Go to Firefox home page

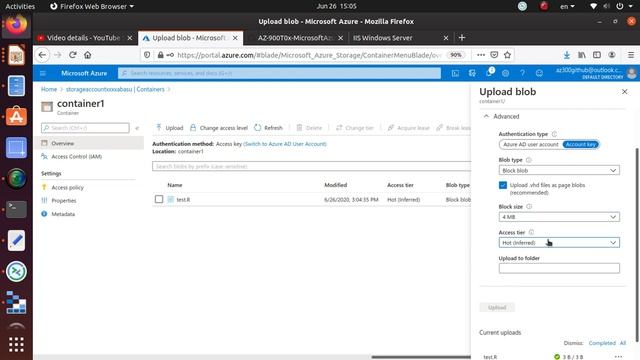pyautogui.click(x=87, y=55)
